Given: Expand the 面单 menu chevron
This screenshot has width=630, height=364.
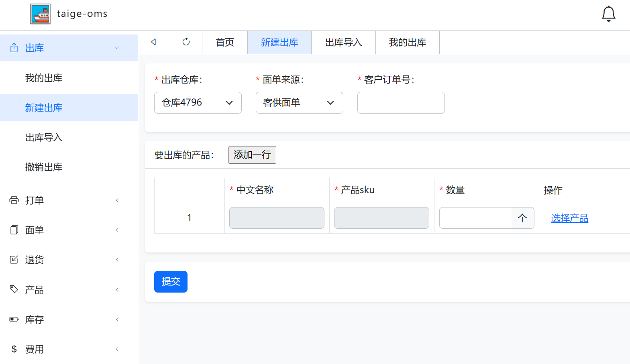Looking at the screenshot, I should click(117, 230).
